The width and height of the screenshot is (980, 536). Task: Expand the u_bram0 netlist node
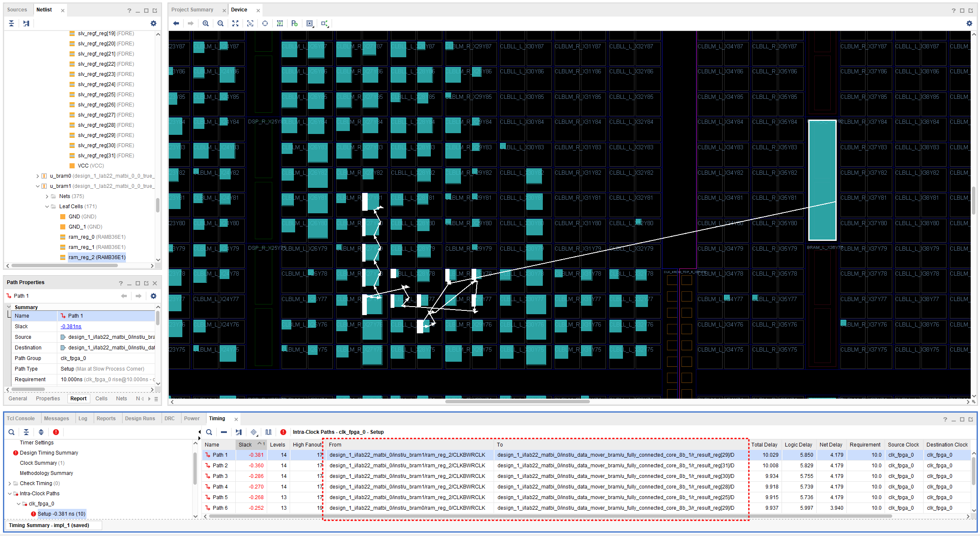coord(37,176)
